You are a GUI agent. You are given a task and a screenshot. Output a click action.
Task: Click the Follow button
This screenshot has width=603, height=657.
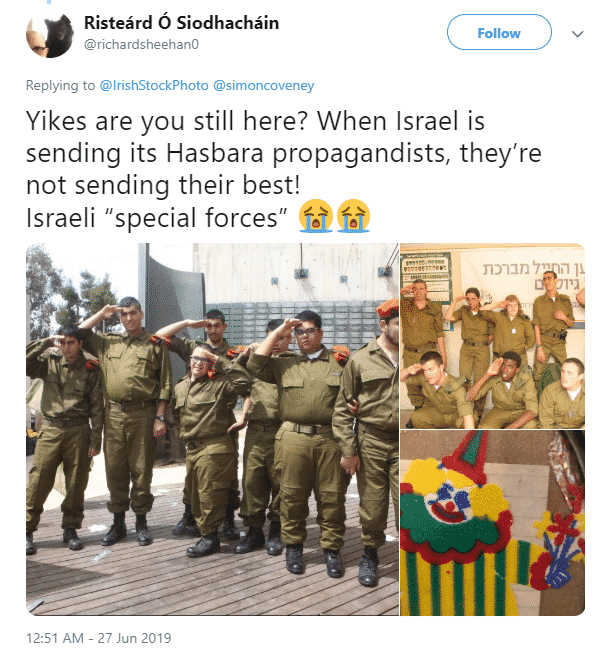(x=499, y=32)
